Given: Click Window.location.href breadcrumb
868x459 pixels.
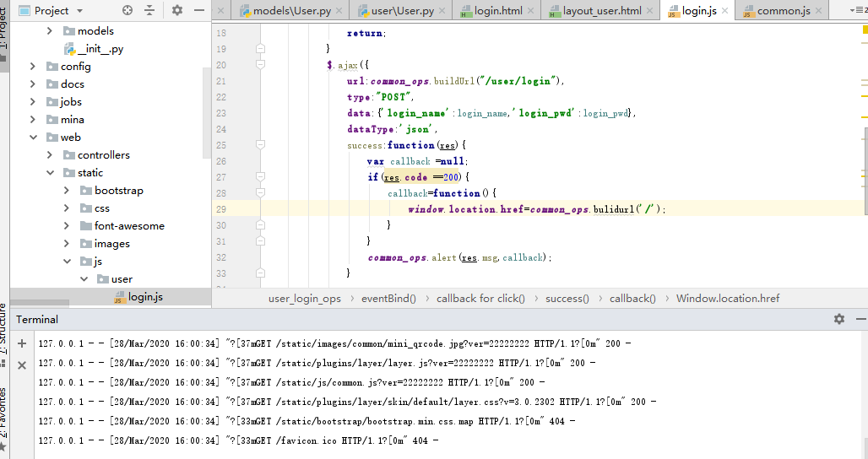Looking at the screenshot, I should tap(728, 299).
